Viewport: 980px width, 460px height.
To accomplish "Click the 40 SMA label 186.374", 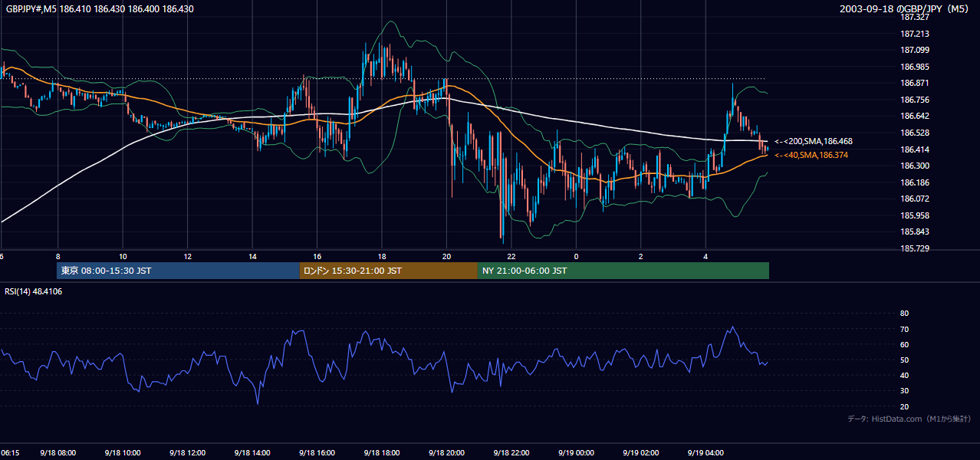I will click(x=811, y=155).
